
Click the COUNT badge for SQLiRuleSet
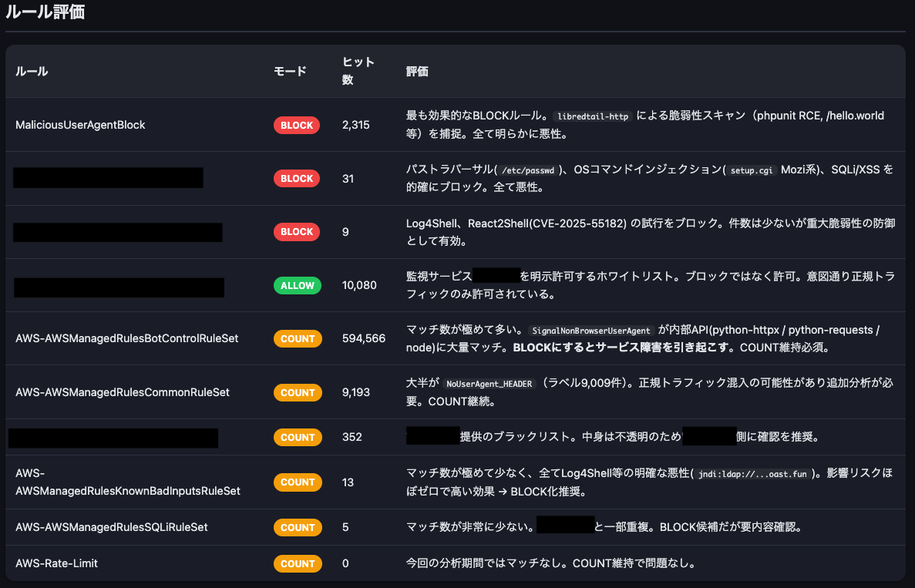point(298,527)
